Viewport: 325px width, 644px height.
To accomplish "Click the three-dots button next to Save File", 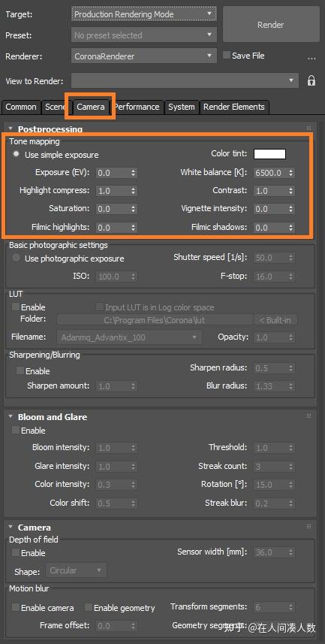I will pos(311,58).
